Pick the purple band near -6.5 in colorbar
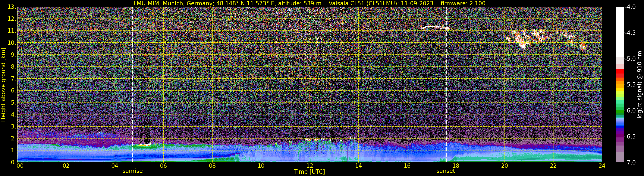The image size is (644, 176). pos(620,136)
